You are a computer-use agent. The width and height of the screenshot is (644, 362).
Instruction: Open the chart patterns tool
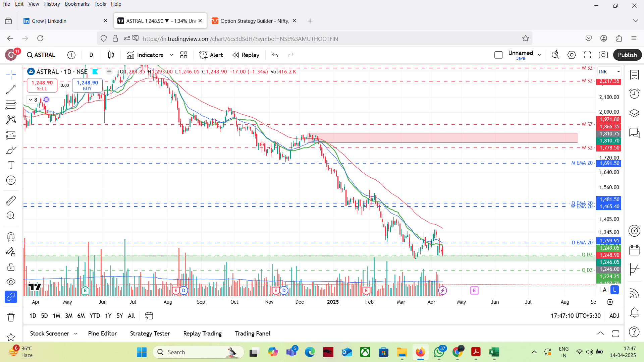click(x=11, y=120)
